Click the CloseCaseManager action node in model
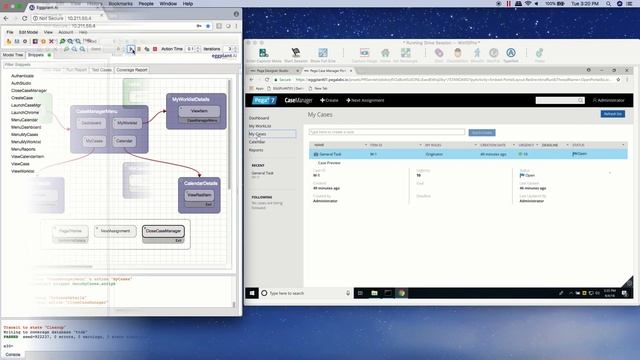 pos(163,231)
